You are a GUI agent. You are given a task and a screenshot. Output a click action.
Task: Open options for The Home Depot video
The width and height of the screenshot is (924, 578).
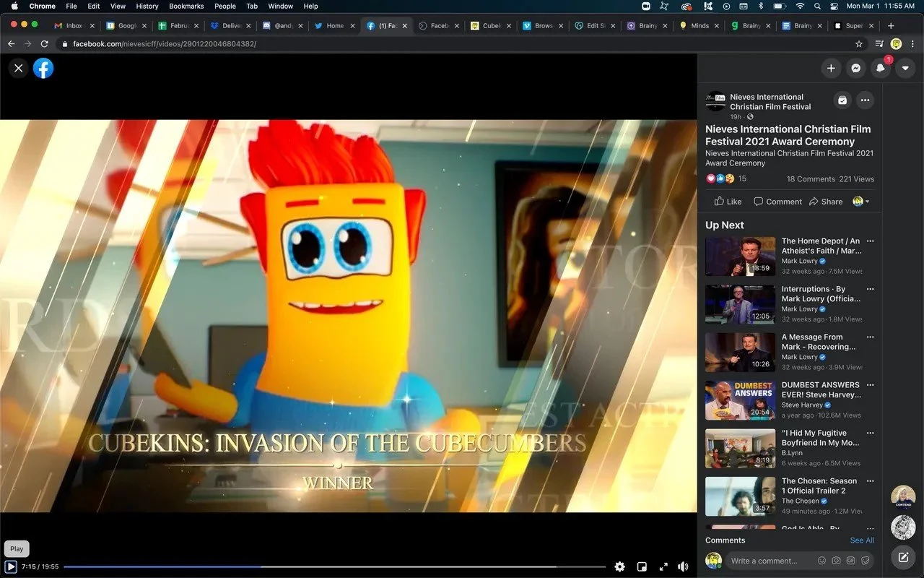click(x=870, y=241)
